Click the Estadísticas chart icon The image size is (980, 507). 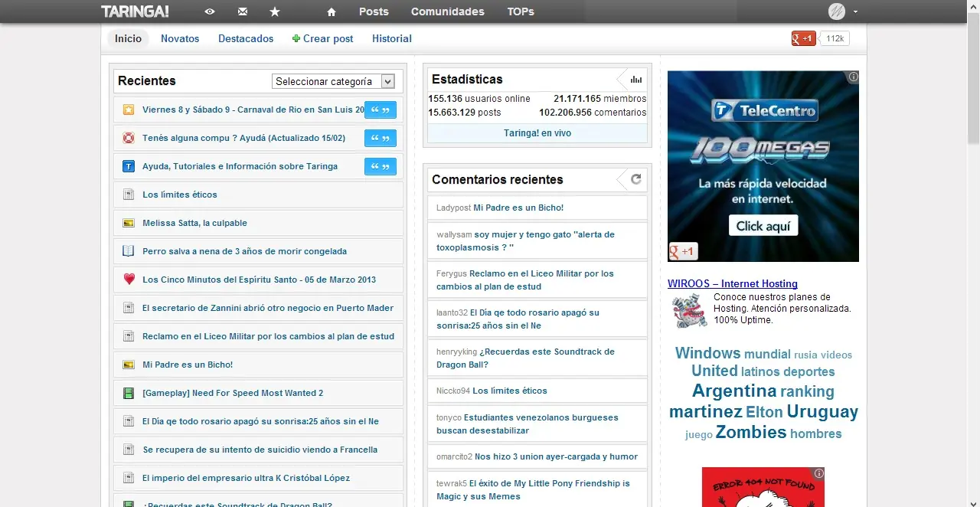coord(635,80)
